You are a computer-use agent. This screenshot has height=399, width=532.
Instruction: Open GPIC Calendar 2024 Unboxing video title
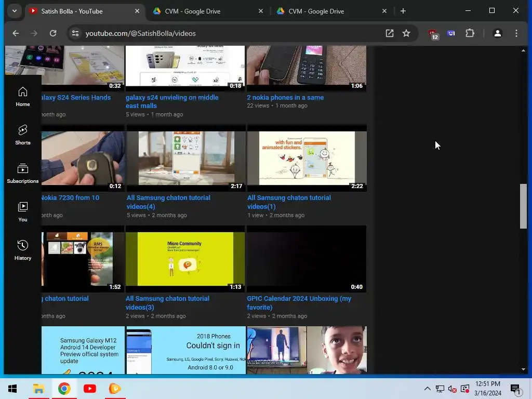[x=299, y=303]
